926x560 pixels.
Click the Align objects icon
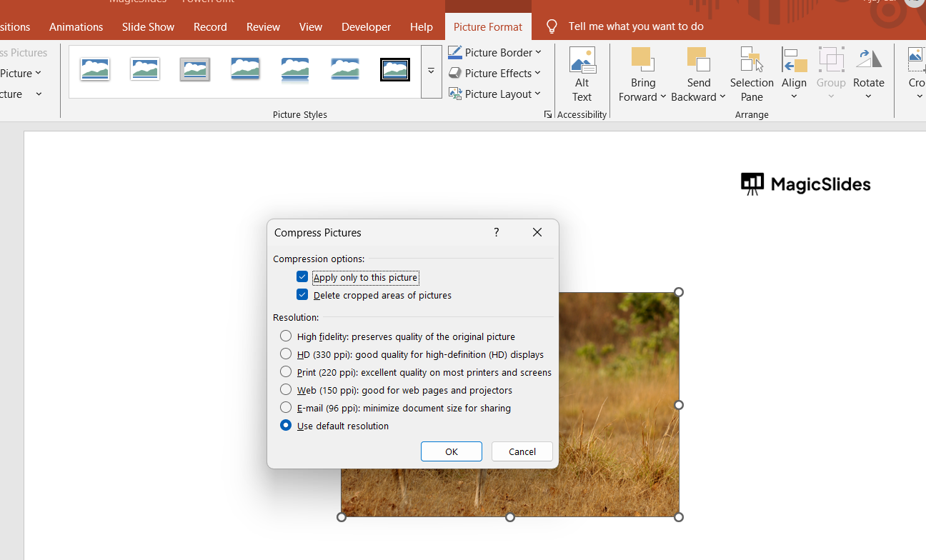click(x=794, y=61)
